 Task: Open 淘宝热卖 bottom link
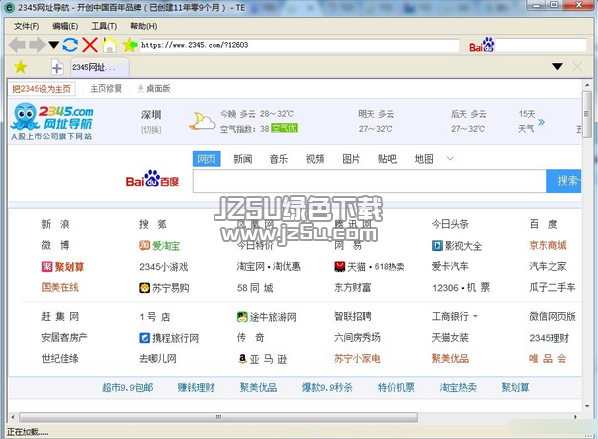pyautogui.click(x=458, y=388)
